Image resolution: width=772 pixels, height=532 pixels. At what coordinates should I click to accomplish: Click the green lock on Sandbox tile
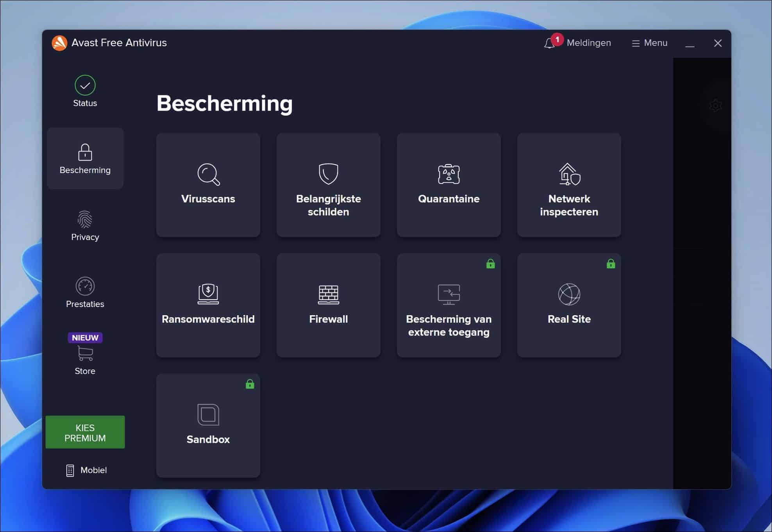point(250,384)
